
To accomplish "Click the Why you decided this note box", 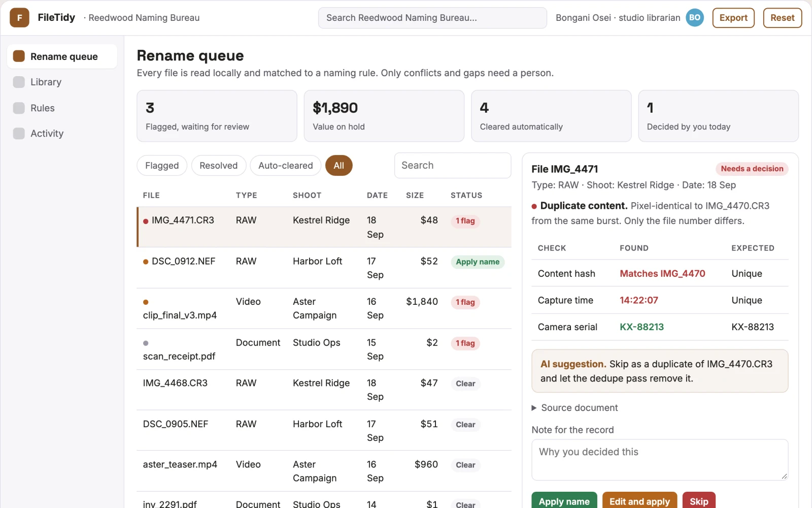I will 660,460.
